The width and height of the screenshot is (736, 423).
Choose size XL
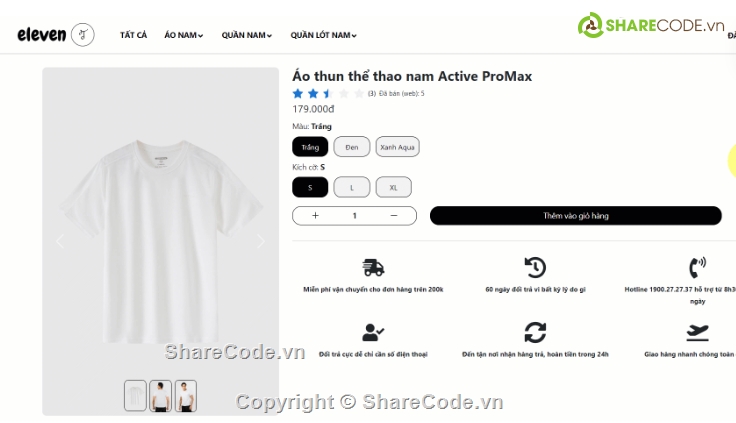393,187
